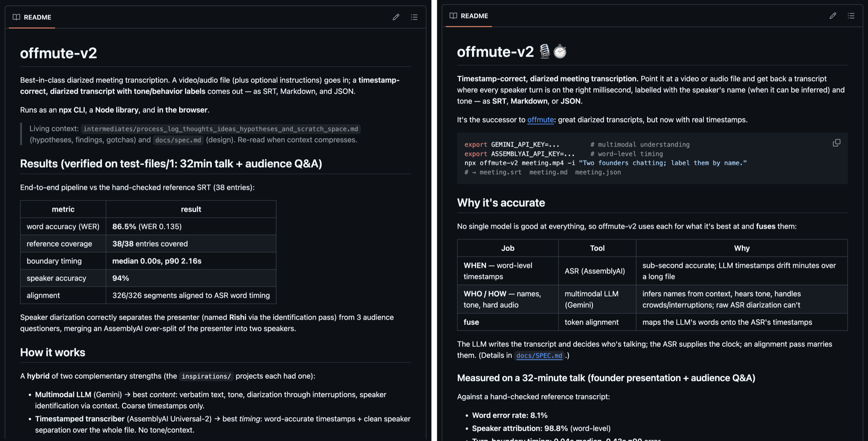The width and height of the screenshot is (868, 441).
Task: Click the 'npx offmute-v2 meeting.mp4' command line
Action: [x=606, y=163]
